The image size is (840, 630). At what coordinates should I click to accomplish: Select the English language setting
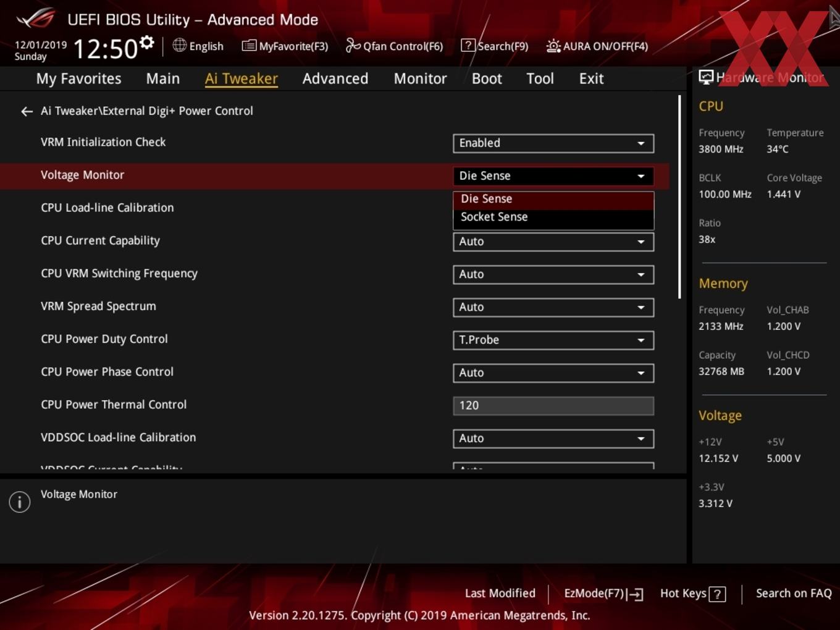(206, 46)
